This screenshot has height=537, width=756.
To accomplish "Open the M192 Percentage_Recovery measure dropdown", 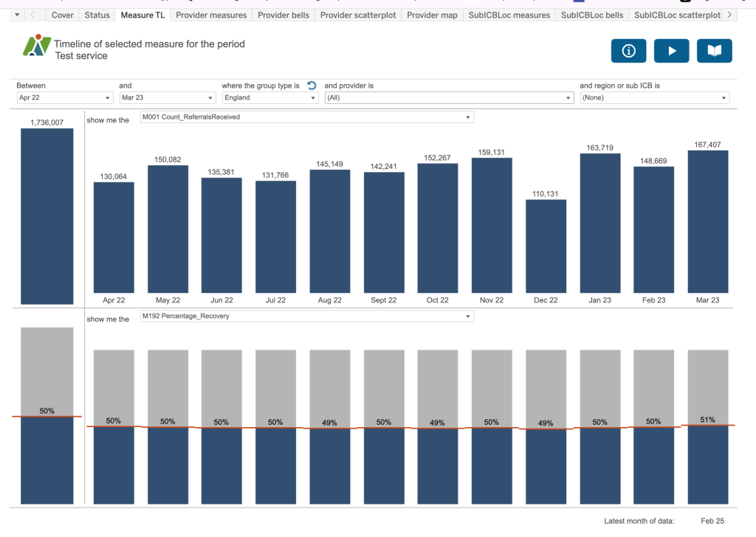I will click(306, 316).
